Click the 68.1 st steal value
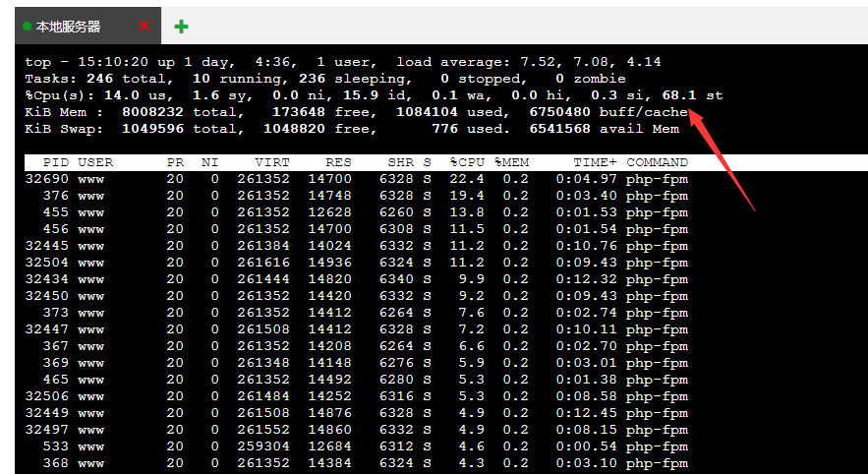Viewport: 868px width, 474px height. click(692, 95)
